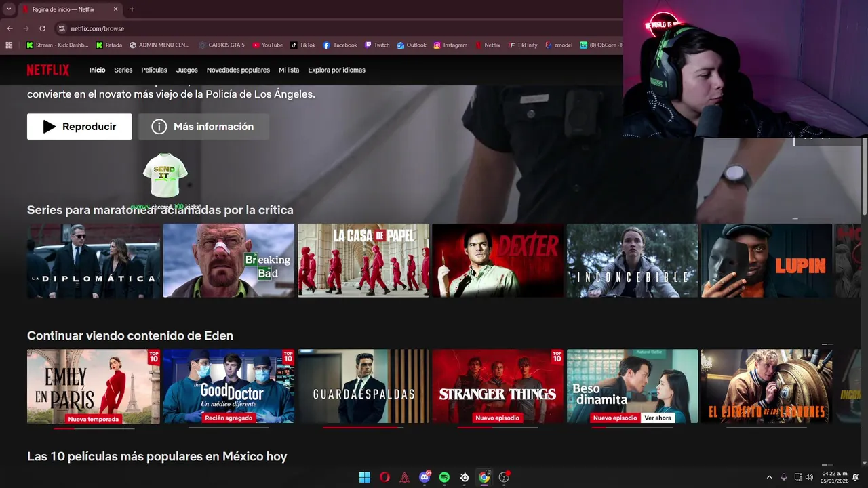Viewport: 868px width, 488px height.
Task: Click 'Series para maratonear' row heading
Action: coord(160,210)
